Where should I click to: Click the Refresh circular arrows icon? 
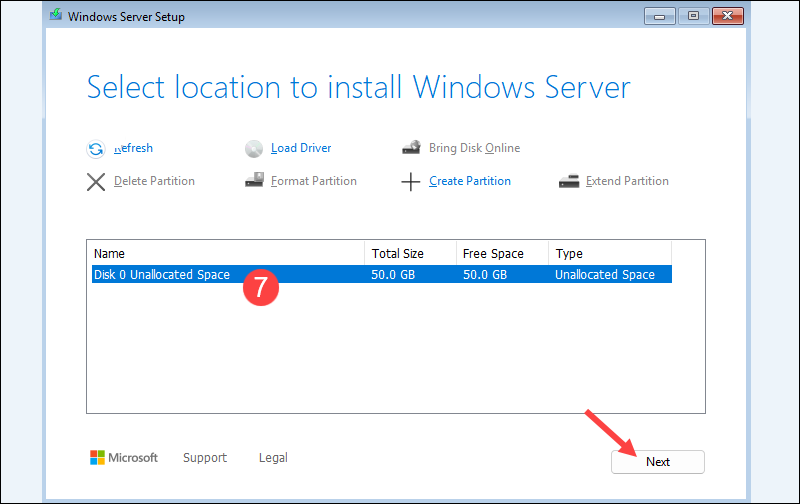click(96, 149)
